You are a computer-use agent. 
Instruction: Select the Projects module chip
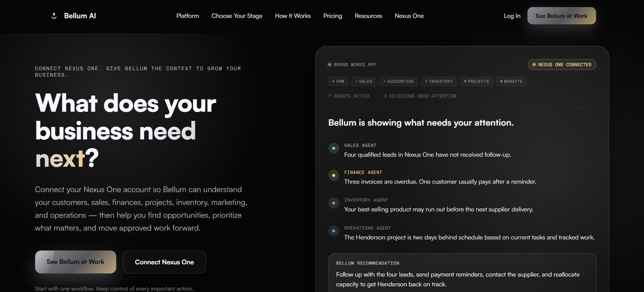pos(476,81)
